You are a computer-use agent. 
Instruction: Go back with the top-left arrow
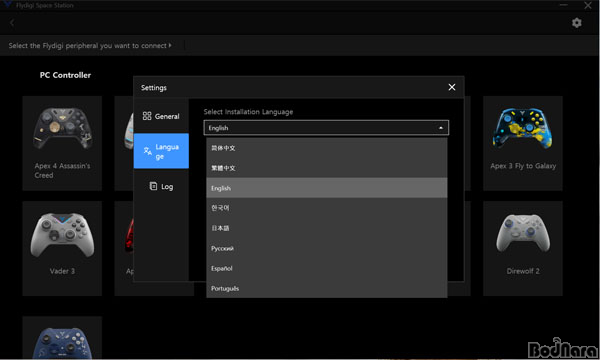pyautogui.click(x=12, y=23)
